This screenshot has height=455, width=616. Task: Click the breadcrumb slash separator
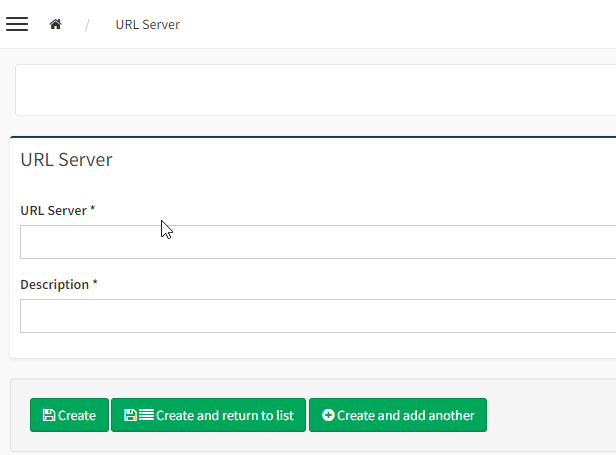click(x=87, y=24)
